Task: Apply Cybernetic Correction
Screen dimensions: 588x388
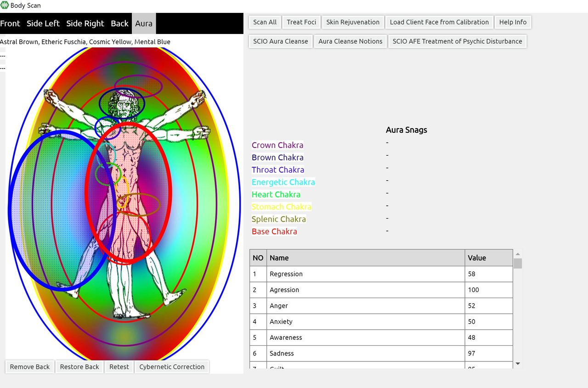Action: click(x=172, y=367)
